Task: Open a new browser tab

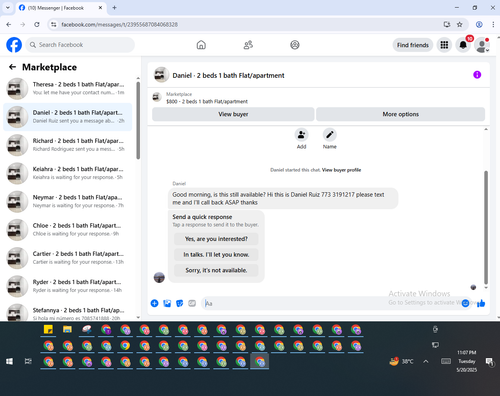Action: (x=114, y=8)
